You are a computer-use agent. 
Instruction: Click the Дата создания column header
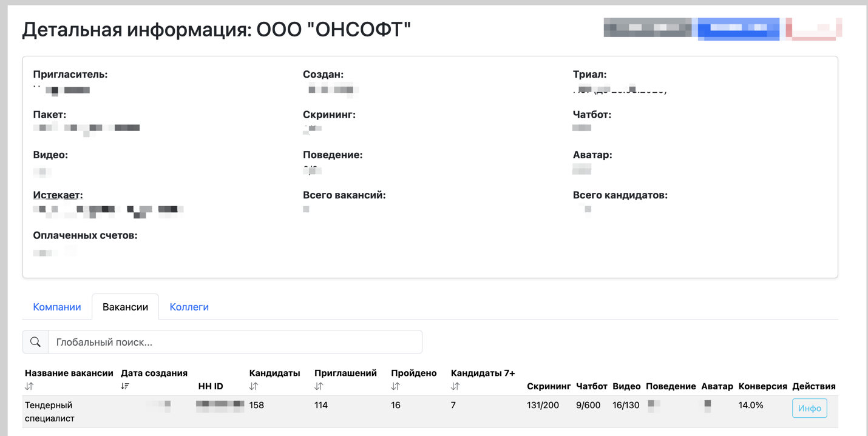tap(154, 373)
